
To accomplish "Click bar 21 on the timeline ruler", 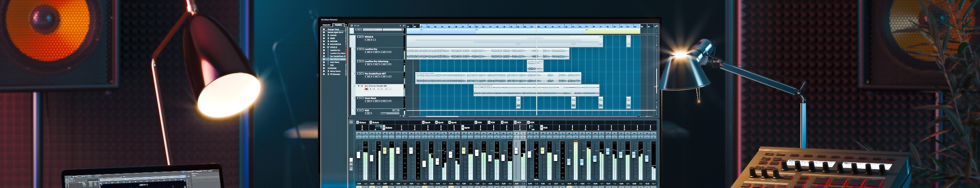I will coord(422,26).
